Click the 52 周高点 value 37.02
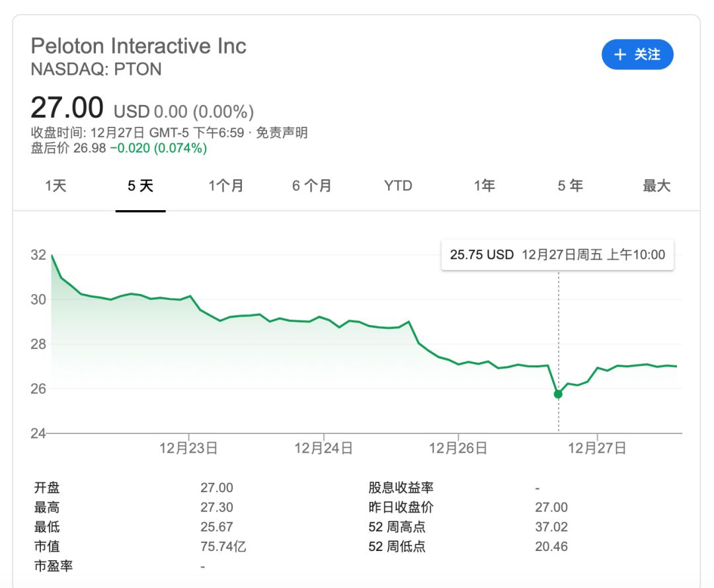Screen dimensions: 714x588 [x=551, y=527]
